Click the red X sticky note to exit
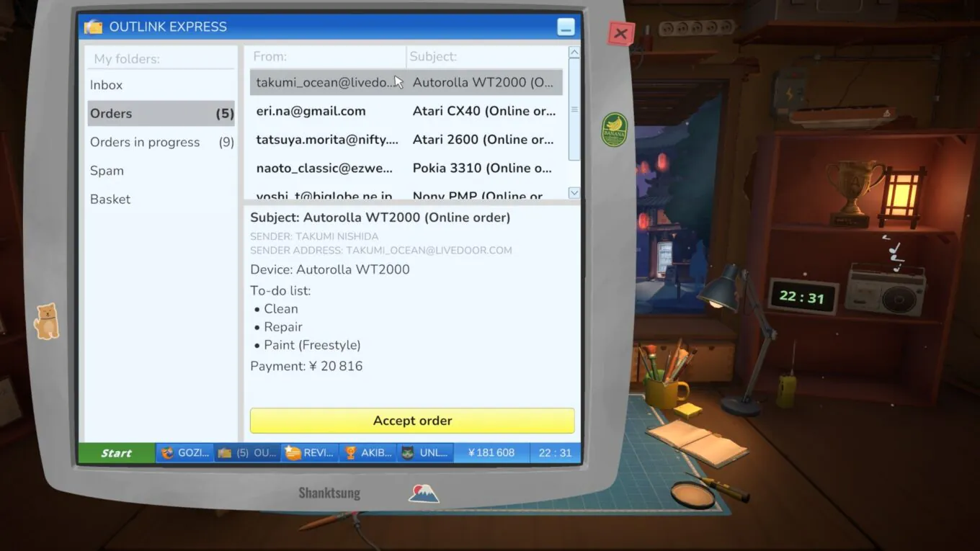980x551 pixels. (620, 33)
